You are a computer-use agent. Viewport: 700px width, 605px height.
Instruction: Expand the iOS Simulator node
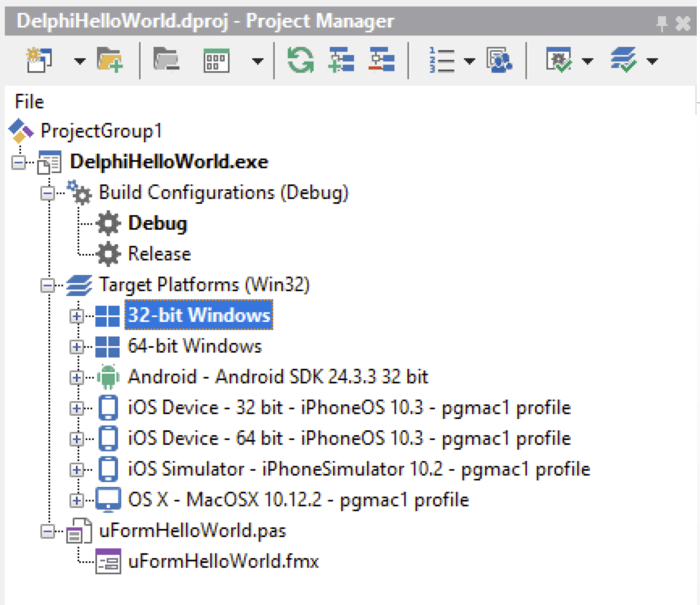[77, 470]
